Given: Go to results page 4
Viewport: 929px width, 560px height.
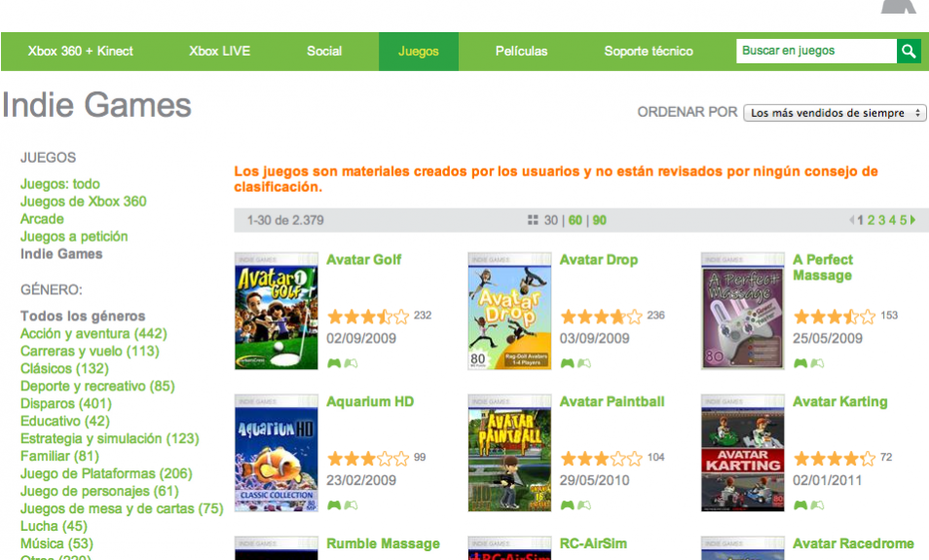Looking at the screenshot, I should 892,220.
